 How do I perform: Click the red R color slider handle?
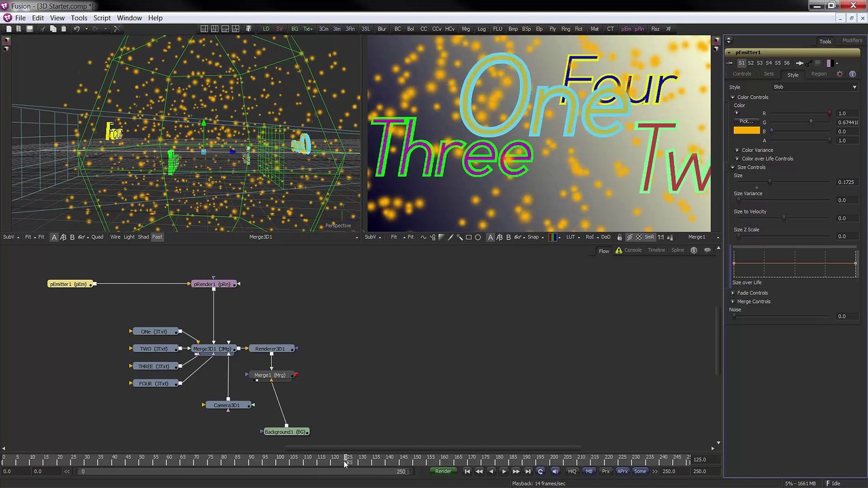[x=829, y=113]
